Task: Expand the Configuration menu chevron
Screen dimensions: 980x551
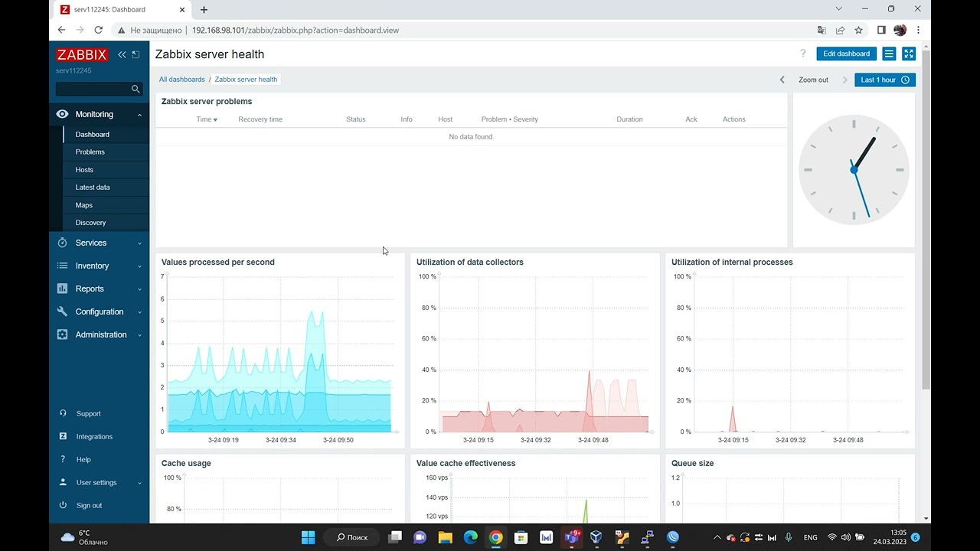Action: tap(139, 312)
